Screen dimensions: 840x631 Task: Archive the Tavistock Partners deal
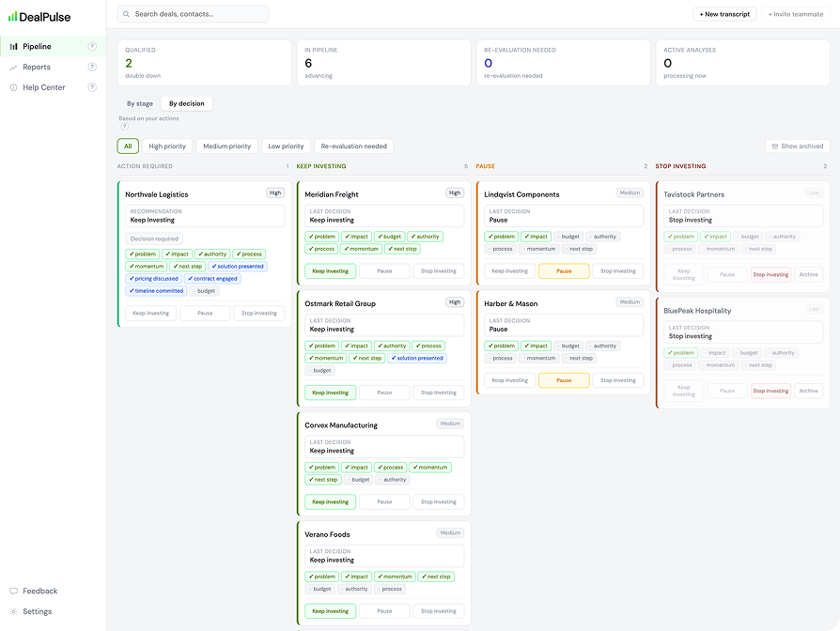(808, 274)
